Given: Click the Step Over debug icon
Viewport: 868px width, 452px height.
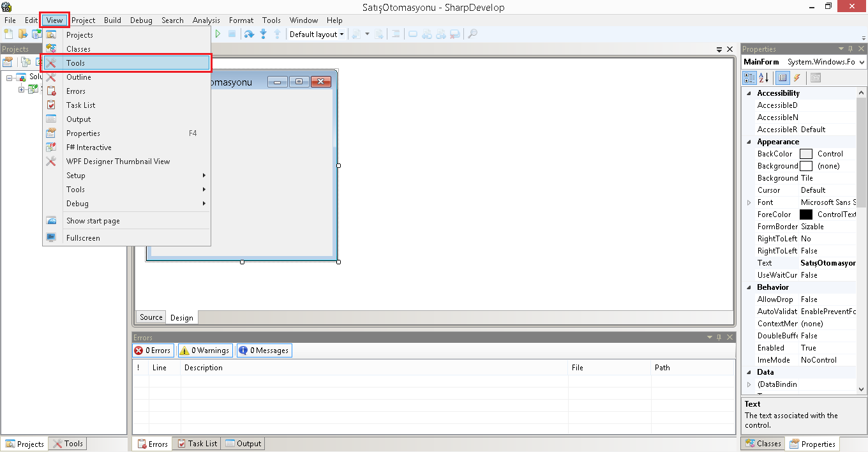Looking at the screenshot, I should (249, 34).
